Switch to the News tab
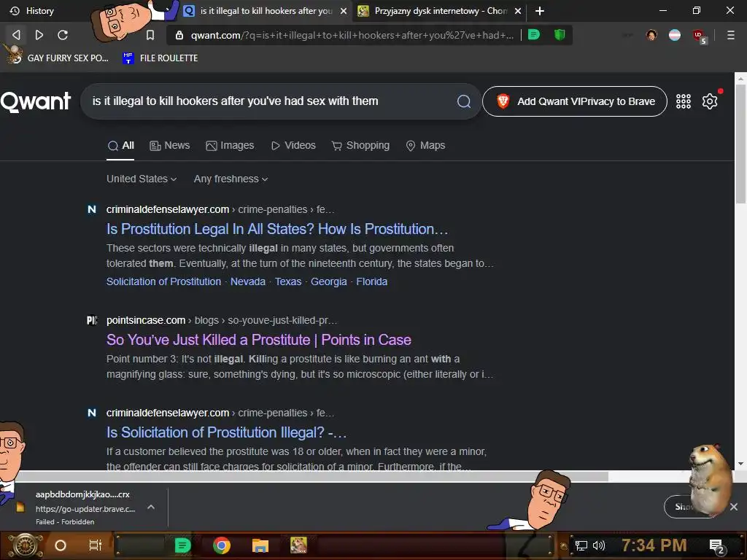Screen dimensions: 747x560 pos(169,146)
